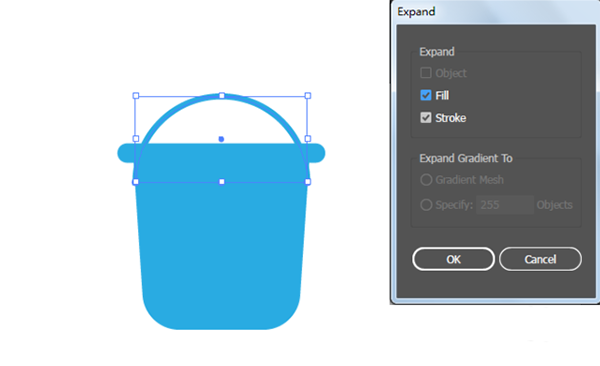Viewport: 600px width, 366px height.
Task: Toggle the Stroke checkbox
Action: [x=426, y=118]
